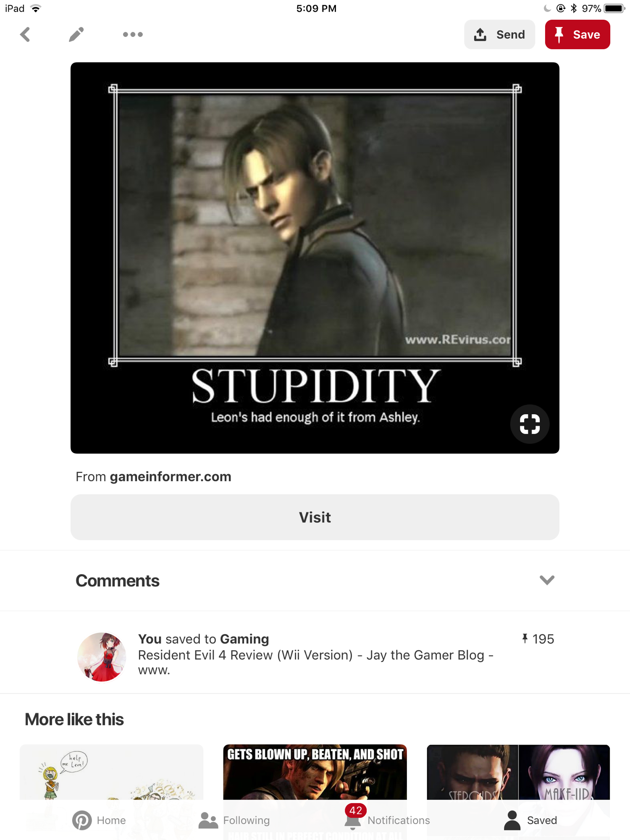Go back using the left chevron
This screenshot has height=840, width=630.
coord(25,34)
